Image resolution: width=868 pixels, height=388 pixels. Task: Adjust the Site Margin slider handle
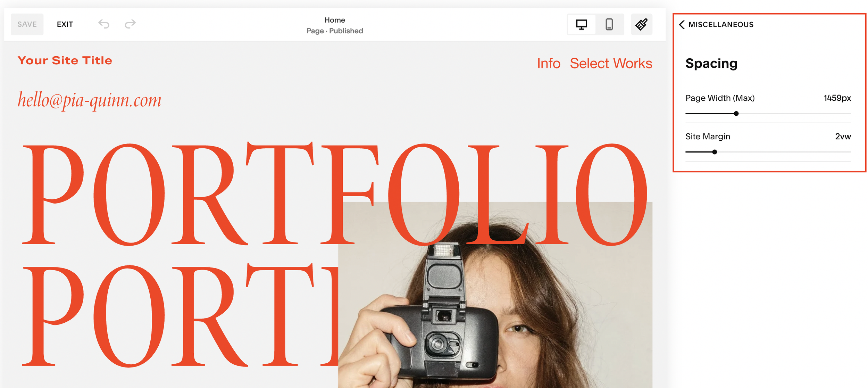pyautogui.click(x=715, y=152)
